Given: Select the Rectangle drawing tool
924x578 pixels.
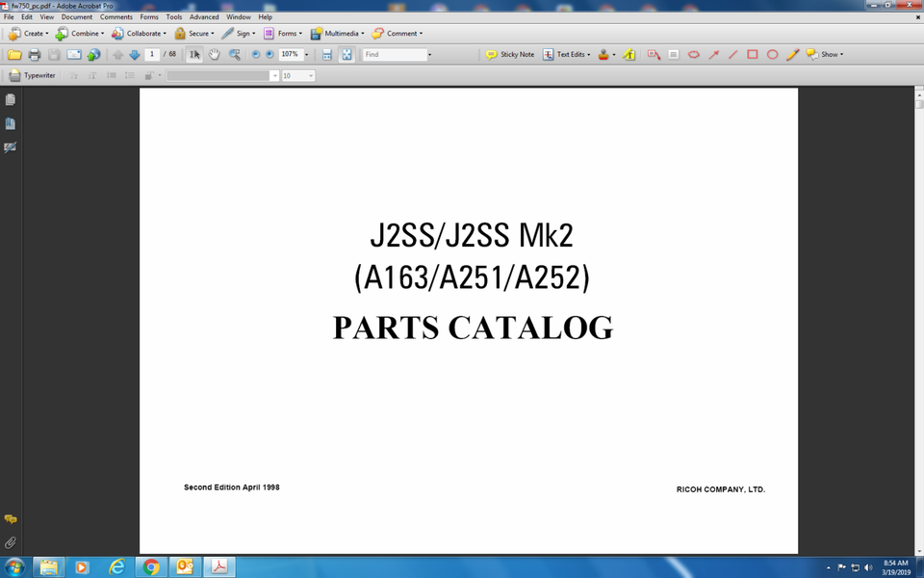Looking at the screenshot, I should [753, 55].
